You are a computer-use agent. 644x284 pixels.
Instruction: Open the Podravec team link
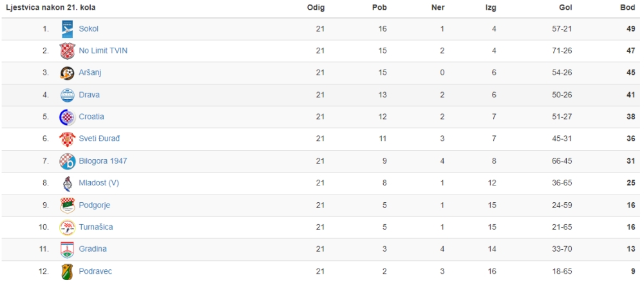95,271
